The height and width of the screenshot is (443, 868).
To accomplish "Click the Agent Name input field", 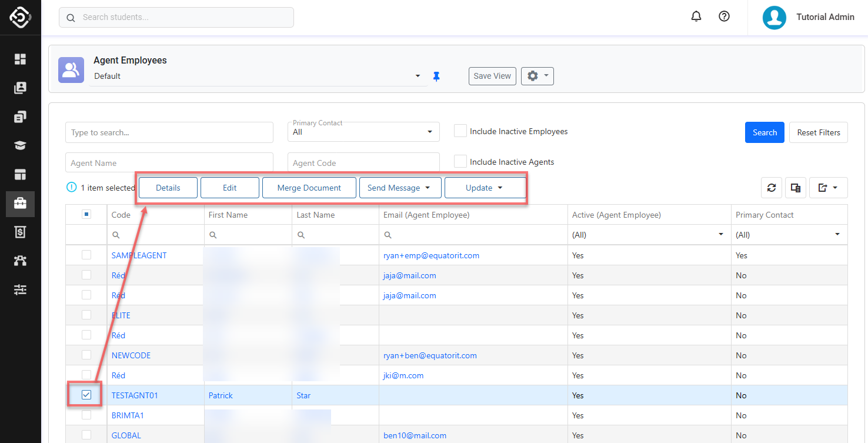I will [x=169, y=163].
